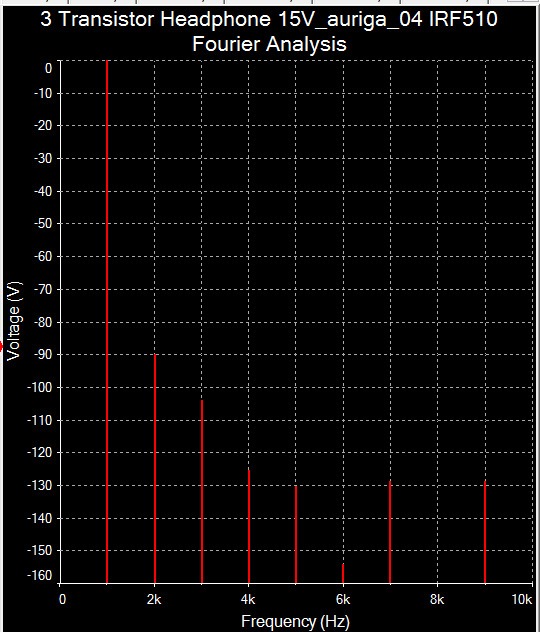Click the '-30' voltage axis tick label
Viewport: 540px width, 632px height.
43,158
